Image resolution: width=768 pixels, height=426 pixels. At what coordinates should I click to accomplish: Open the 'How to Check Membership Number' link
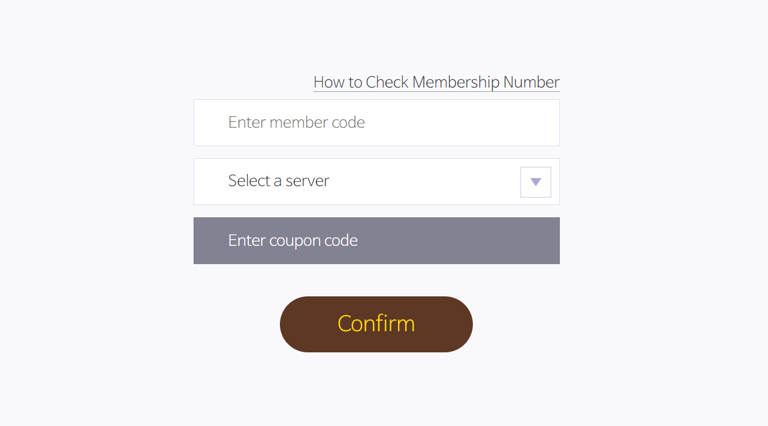(436, 82)
